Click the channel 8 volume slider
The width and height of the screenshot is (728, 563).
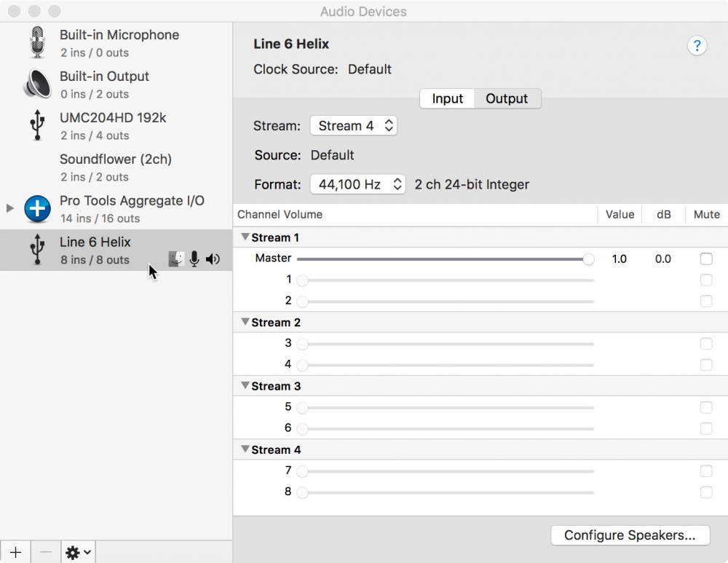[x=446, y=492]
